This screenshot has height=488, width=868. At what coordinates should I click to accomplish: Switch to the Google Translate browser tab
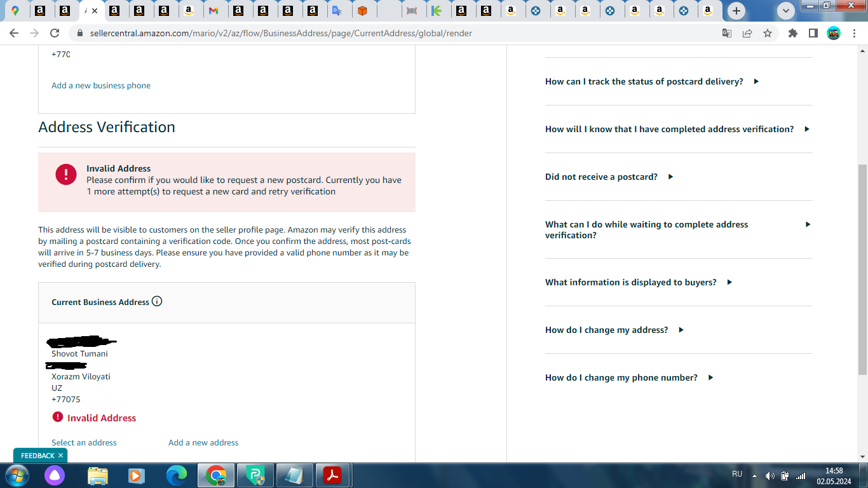(337, 11)
